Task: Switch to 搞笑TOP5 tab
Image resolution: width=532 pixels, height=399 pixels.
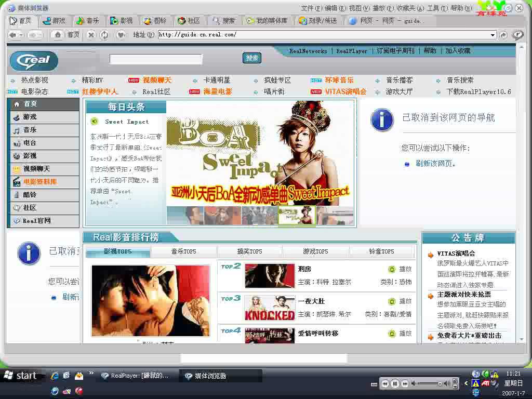Action: (x=249, y=251)
